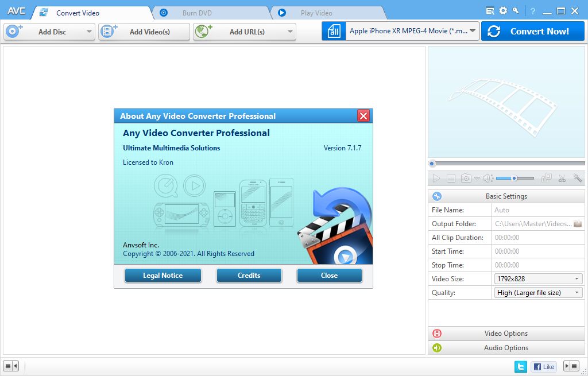Click the output profile 'all' device icon
This screenshot has height=376, width=588.
pyautogui.click(x=334, y=31)
